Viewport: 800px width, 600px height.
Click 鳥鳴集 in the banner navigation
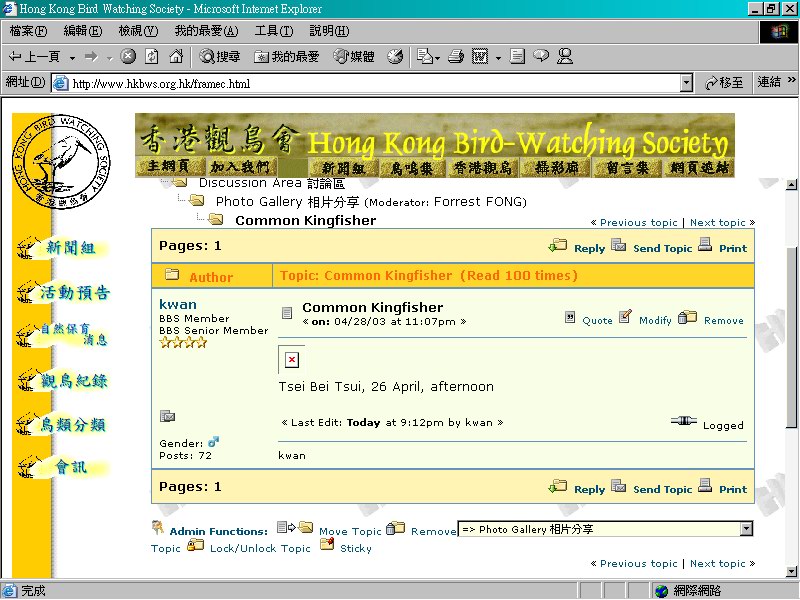[x=412, y=168]
